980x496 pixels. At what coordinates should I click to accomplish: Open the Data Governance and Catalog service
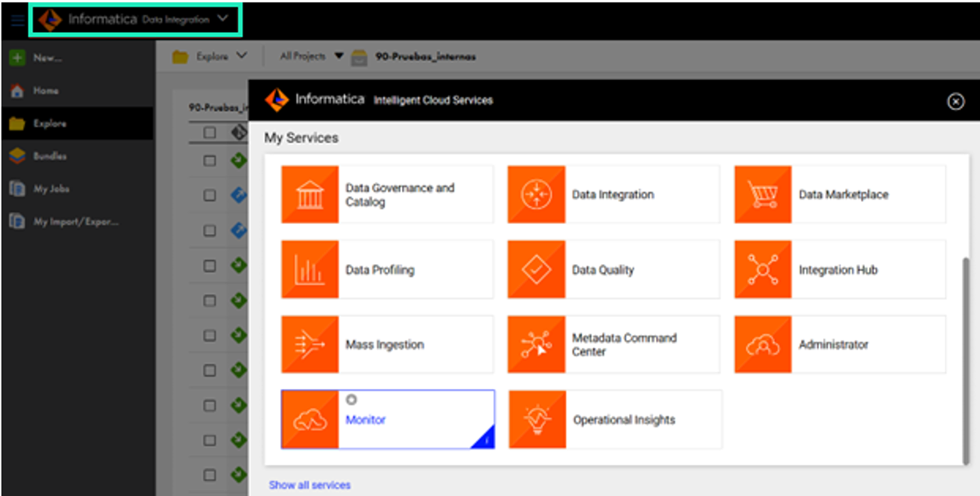pos(387,194)
